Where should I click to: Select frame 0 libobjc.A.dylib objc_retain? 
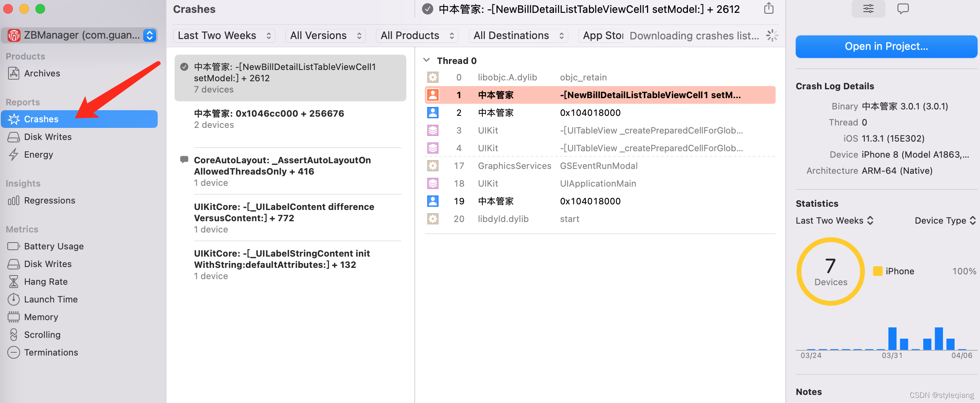click(600, 77)
